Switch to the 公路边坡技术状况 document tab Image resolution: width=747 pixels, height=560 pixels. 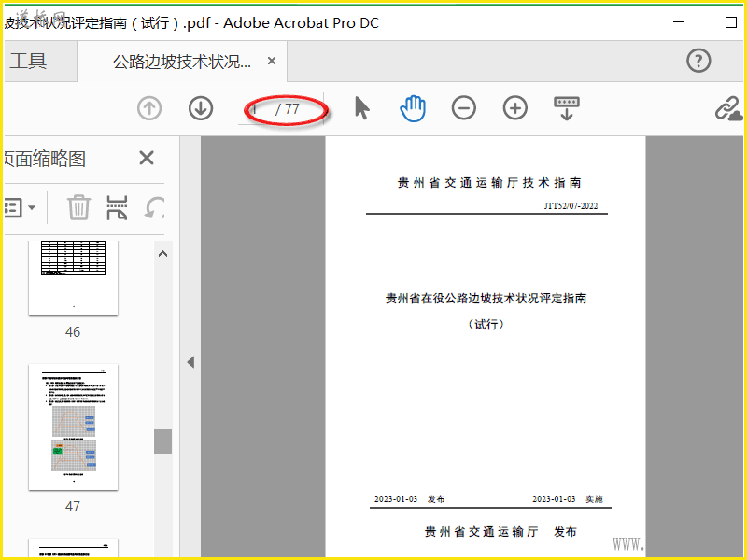coord(182,62)
